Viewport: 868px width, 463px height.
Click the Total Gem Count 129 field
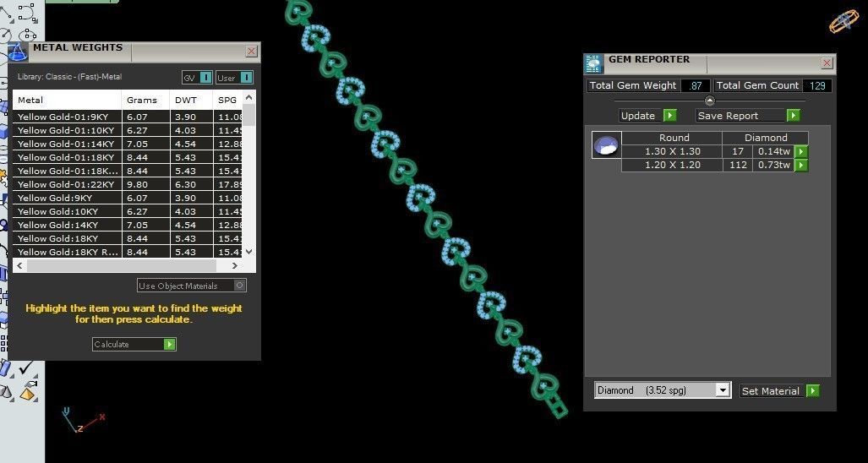817,85
